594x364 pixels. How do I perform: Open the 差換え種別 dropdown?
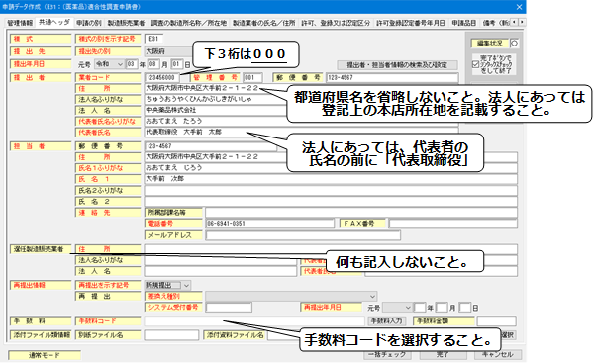pyautogui.click(x=291, y=297)
